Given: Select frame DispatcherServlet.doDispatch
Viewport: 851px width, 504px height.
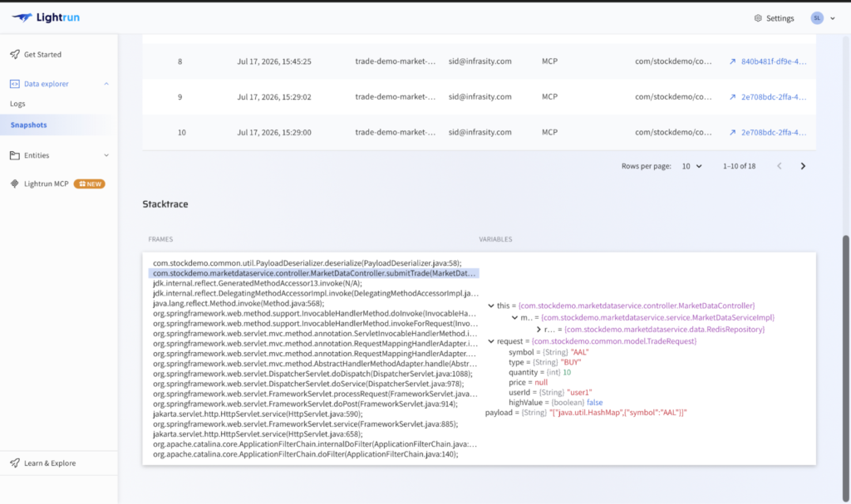Looking at the screenshot, I should pos(312,374).
